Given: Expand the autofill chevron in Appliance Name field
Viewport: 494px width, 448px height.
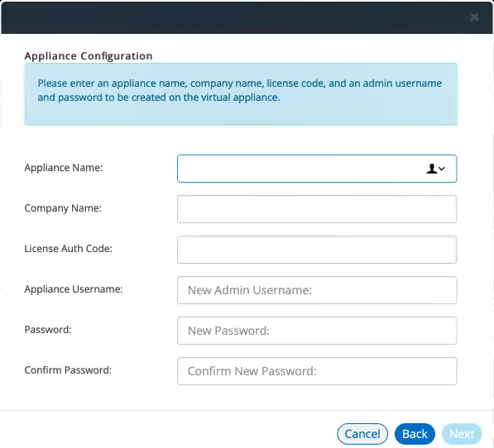Looking at the screenshot, I should (442, 169).
